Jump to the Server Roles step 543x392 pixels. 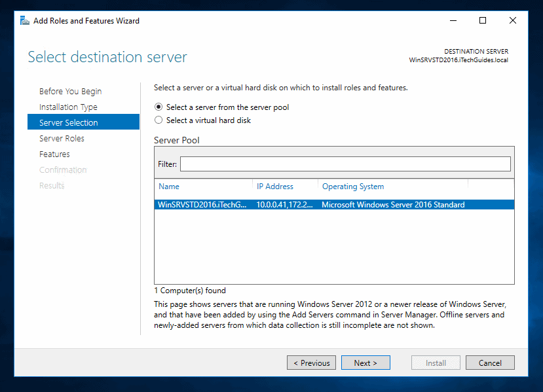coord(62,139)
